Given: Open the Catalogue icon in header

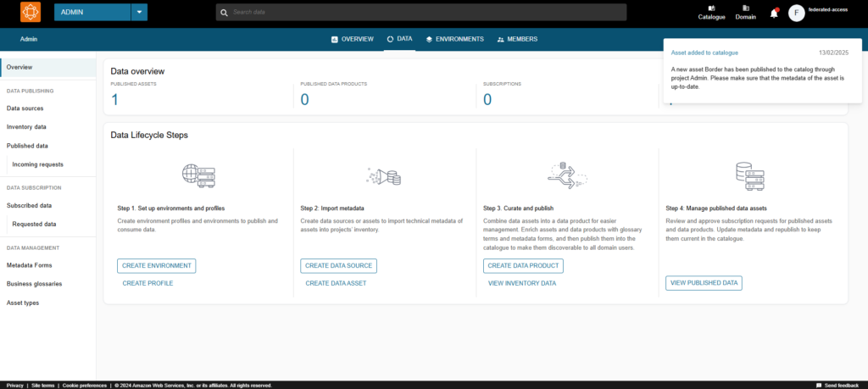Looking at the screenshot, I should coord(711,8).
